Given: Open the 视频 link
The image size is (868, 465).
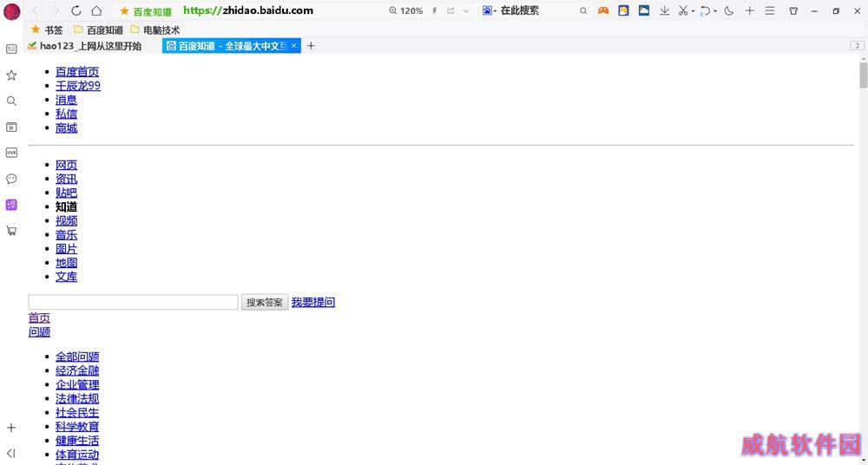Looking at the screenshot, I should 67,221.
